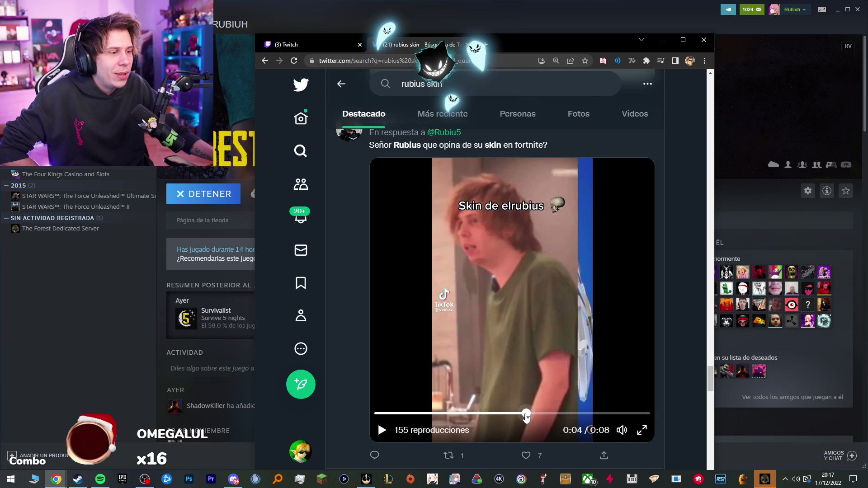Bookmark page with Chrome star icon
This screenshot has height=488, width=868.
pos(585,61)
